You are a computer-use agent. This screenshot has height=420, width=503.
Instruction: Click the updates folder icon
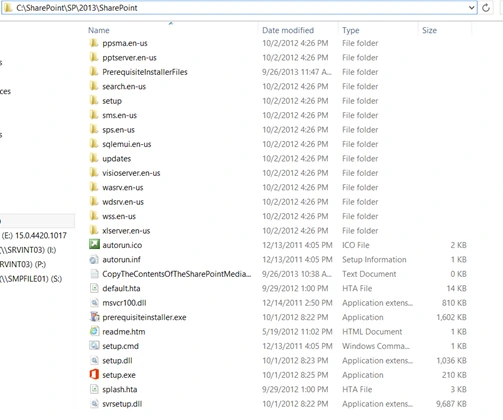pyautogui.click(x=94, y=158)
